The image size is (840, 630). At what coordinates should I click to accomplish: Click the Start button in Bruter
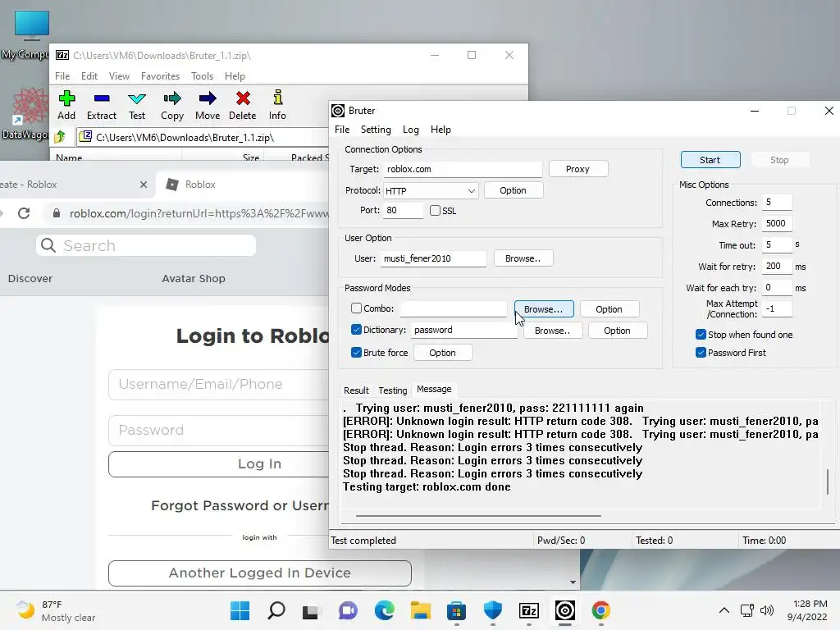coord(710,160)
